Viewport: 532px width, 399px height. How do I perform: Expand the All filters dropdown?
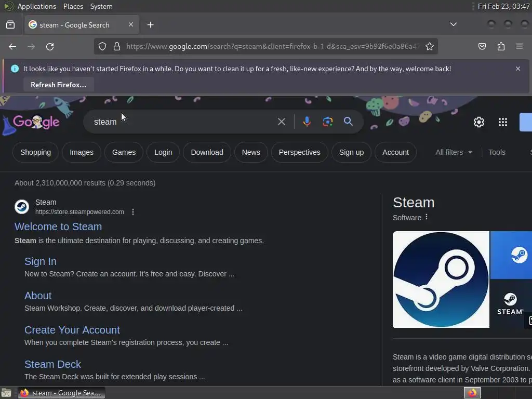coord(454,152)
